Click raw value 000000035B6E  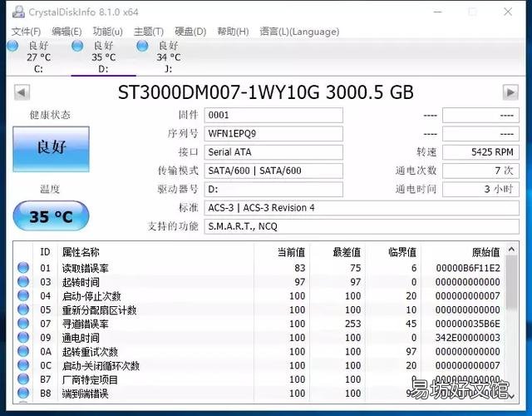(468, 324)
